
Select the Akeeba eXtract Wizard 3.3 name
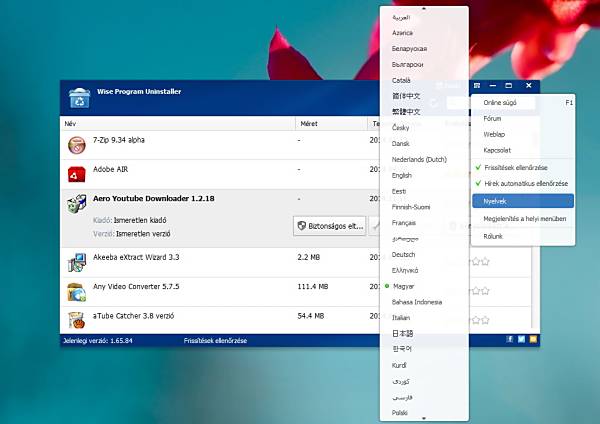[x=136, y=257]
